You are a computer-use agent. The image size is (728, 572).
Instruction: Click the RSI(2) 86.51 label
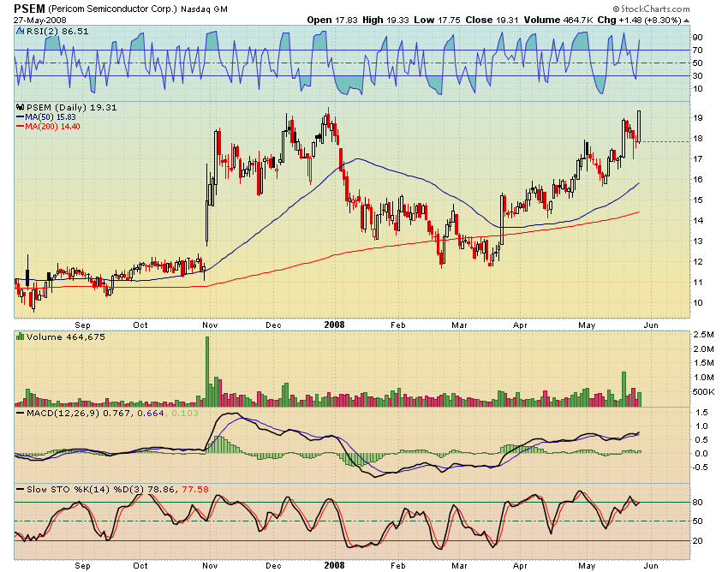click(x=57, y=31)
